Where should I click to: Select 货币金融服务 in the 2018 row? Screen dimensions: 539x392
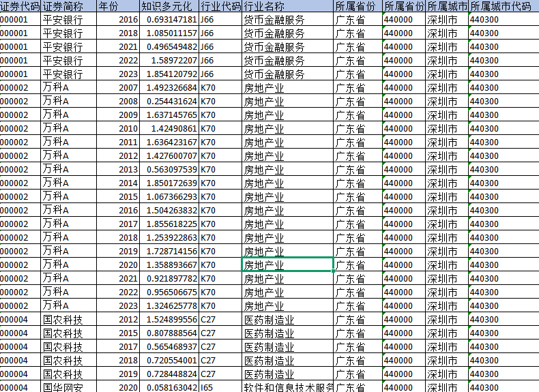pos(288,33)
